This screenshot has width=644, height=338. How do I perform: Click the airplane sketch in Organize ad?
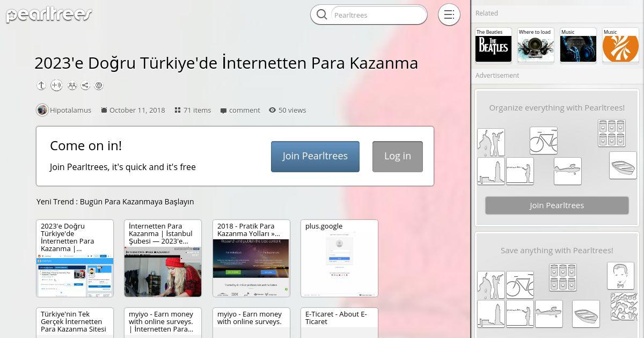[568, 171]
